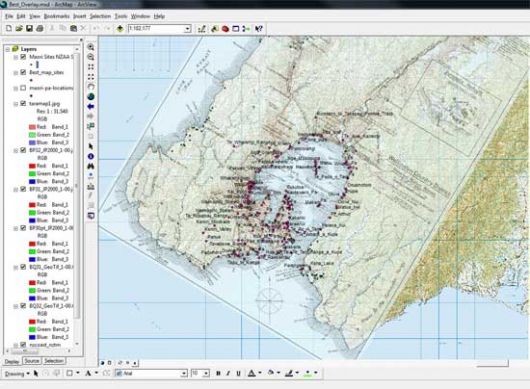
Task: Open ArcToolbox red toolbox icon
Action: 225,29
